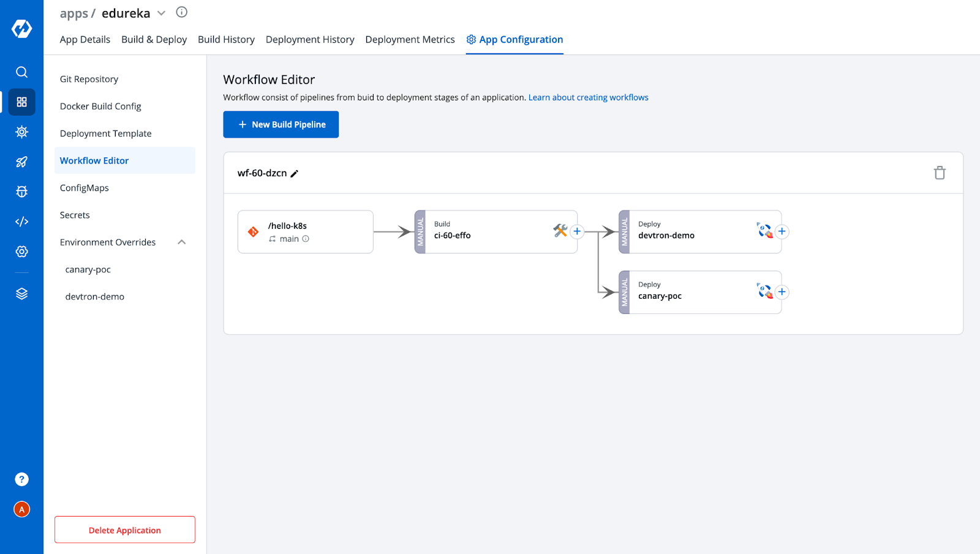This screenshot has height=554, width=980.
Task: Open Learn about creating workflows link
Action: [x=589, y=97]
